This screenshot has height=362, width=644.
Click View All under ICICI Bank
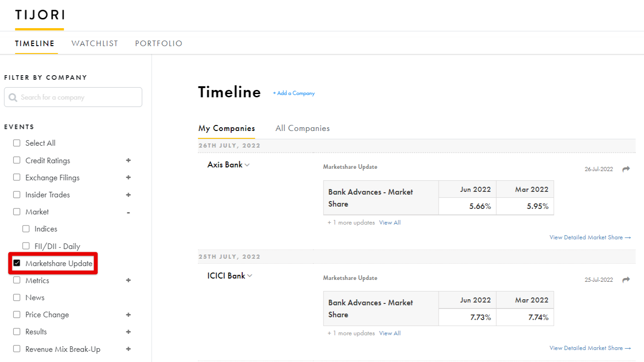click(390, 333)
